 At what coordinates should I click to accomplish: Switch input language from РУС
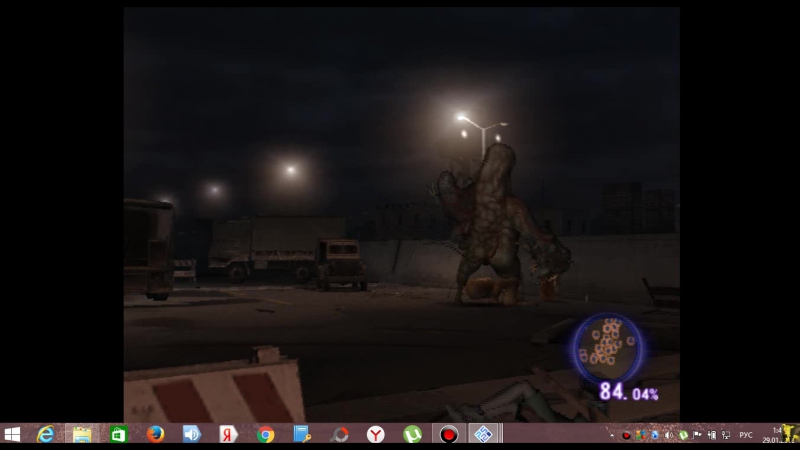(746, 435)
